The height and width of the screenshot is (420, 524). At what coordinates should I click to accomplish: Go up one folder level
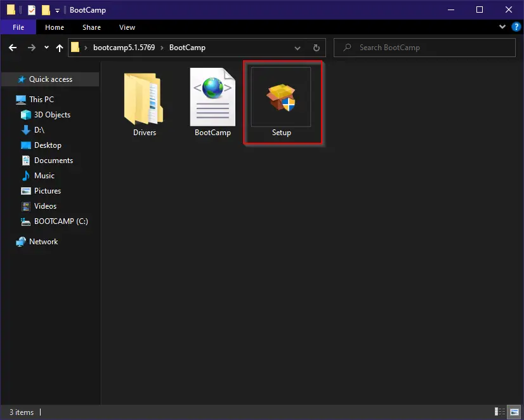tap(60, 48)
